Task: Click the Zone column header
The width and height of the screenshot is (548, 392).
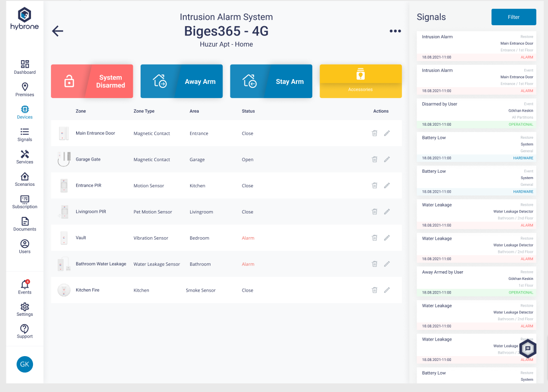Action: coord(81,111)
